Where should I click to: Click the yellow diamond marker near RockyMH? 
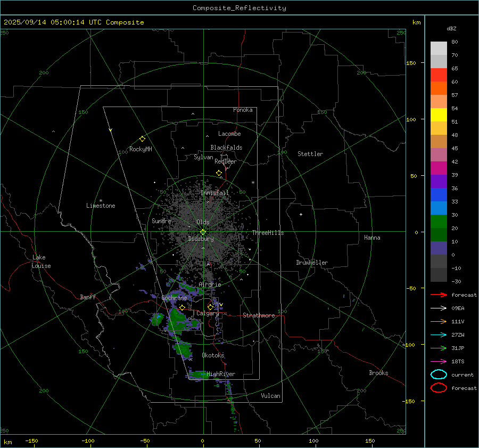(142, 139)
